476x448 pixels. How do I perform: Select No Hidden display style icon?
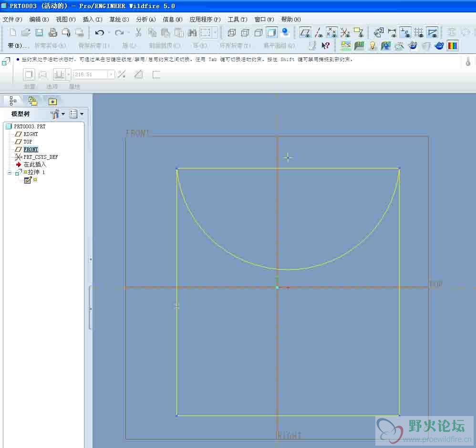coord(259,32)
